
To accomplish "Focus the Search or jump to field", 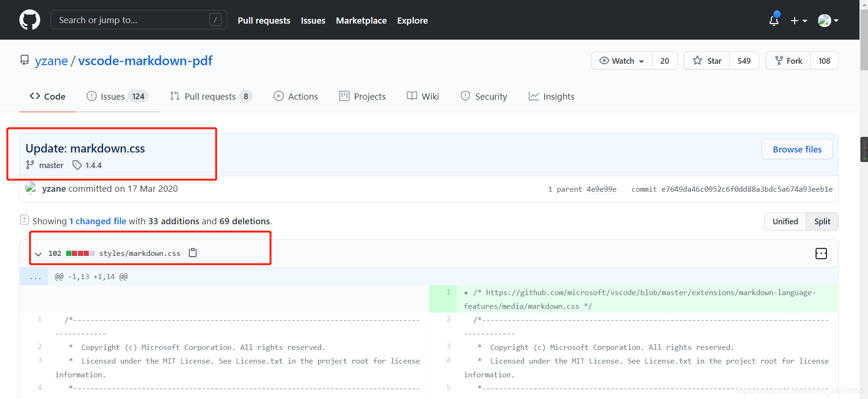I will point(138,20).
